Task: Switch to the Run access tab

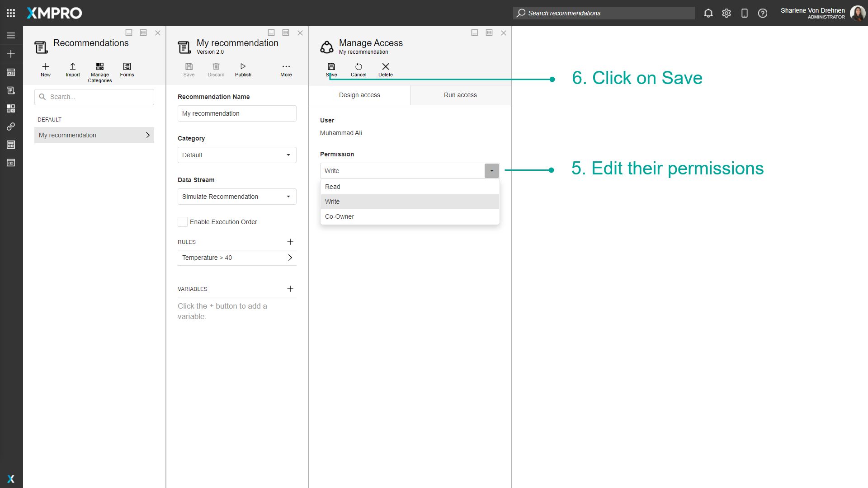Action: [x=460, y=95]
